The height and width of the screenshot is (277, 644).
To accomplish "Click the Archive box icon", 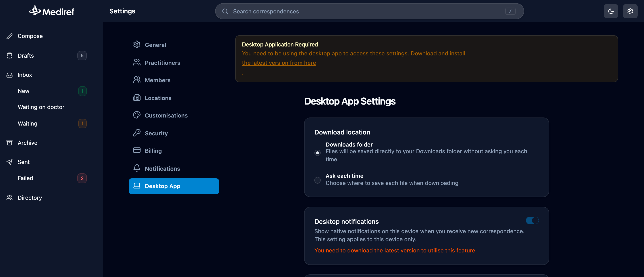I will pyautogui.click(x=9, y=143).
